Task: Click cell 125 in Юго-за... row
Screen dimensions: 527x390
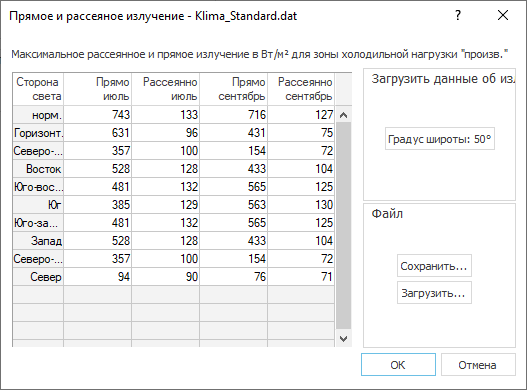Action: click(301, 223)
